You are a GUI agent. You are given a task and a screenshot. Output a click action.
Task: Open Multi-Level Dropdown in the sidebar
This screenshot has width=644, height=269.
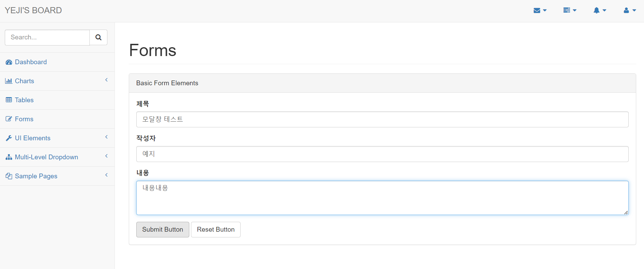pyautogui.click(x=57, y=157)
